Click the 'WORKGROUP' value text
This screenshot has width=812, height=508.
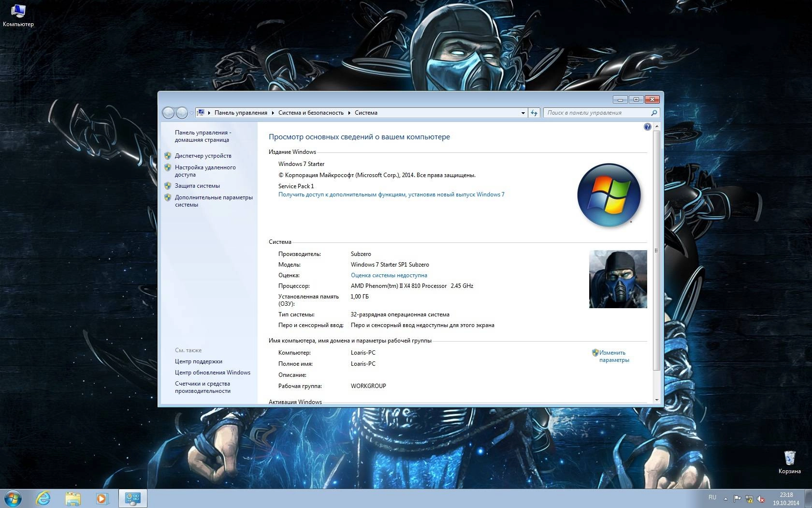[368, 386]
